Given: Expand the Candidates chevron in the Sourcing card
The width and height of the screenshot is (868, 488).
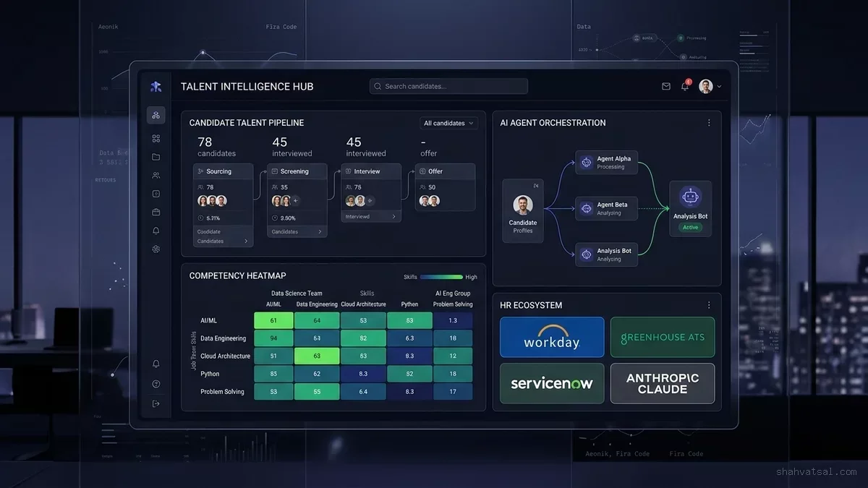Looking at the screenshot, I should point(246,241).
